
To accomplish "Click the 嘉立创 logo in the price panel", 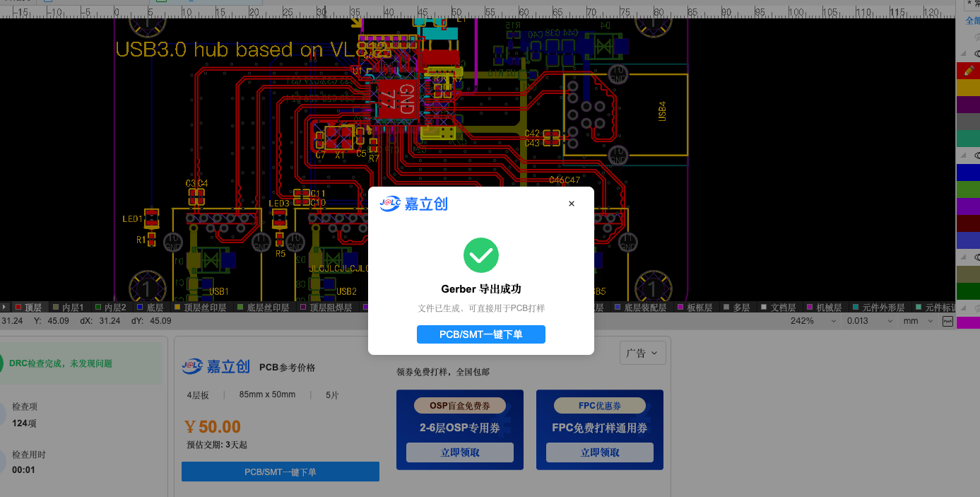I will pyautogui.click(x=216, y=366).
